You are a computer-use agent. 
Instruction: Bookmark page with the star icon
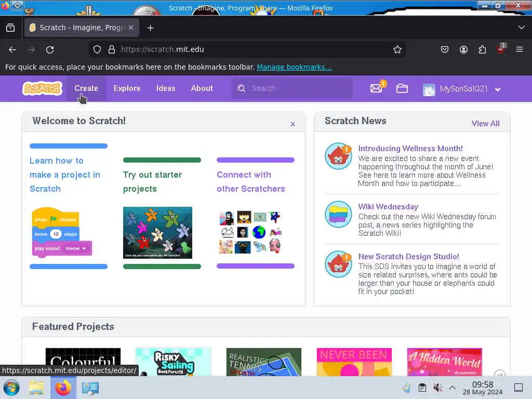397,49
